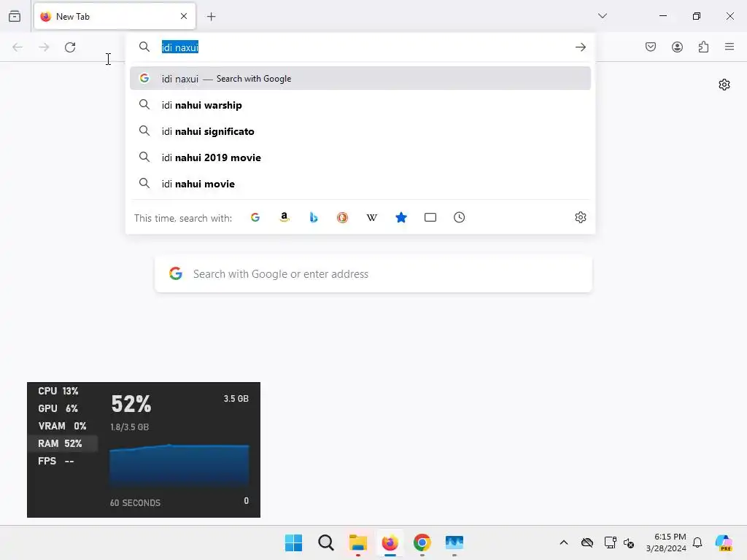This screenshot has width=747, height=560.
Task: Open network status tray icon
Action: tap(610, 542)
